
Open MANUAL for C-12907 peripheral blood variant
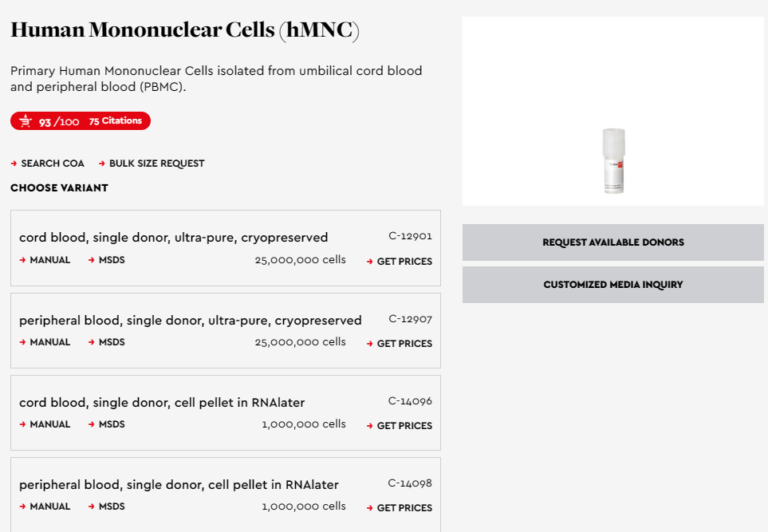tap(45, 342)
